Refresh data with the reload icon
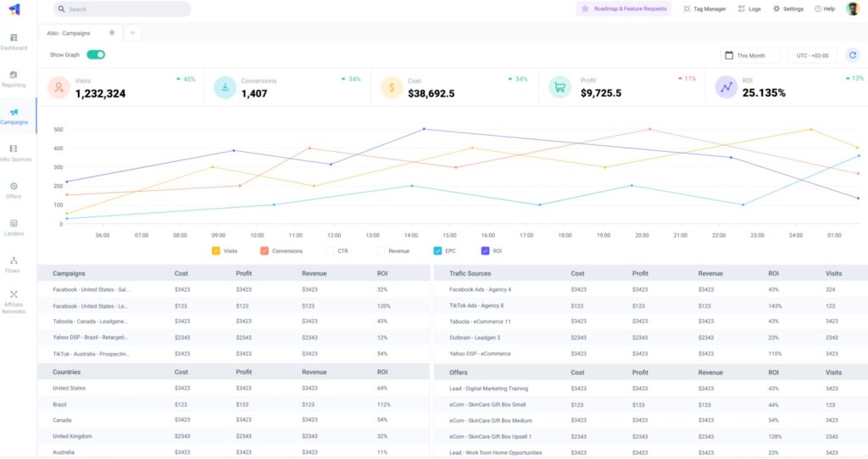This screenshot has width=868, height=459. 853,55
